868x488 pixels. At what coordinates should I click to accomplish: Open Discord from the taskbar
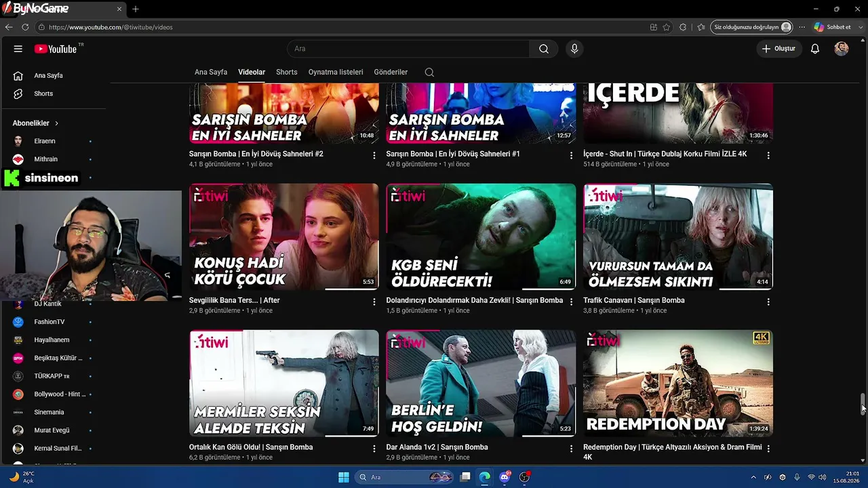tap(505, 477)
